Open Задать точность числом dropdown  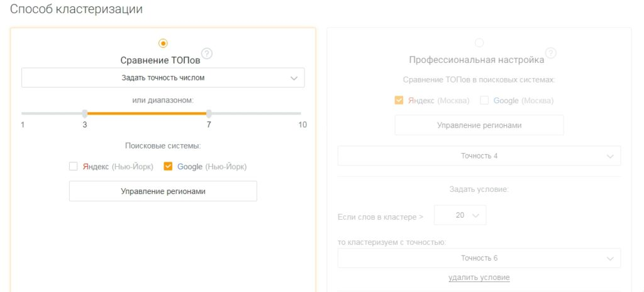(x=163, y=78)
